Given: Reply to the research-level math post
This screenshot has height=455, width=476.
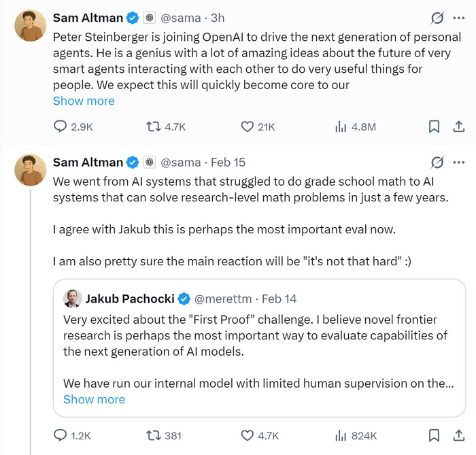Looking at the screenshot, I should pos(61,435).
